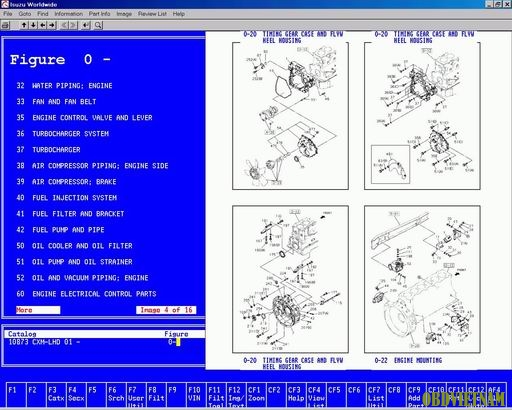Click the F2 function key button
Viewport: 512px width, 410px height.
tap(36, 395)
